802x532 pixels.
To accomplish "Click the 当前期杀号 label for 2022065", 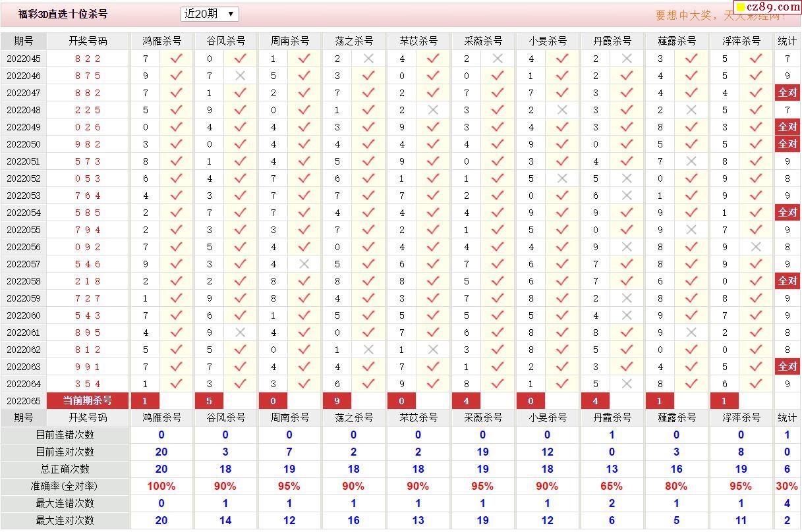I will pyautogui.click(x=88, y=401).
